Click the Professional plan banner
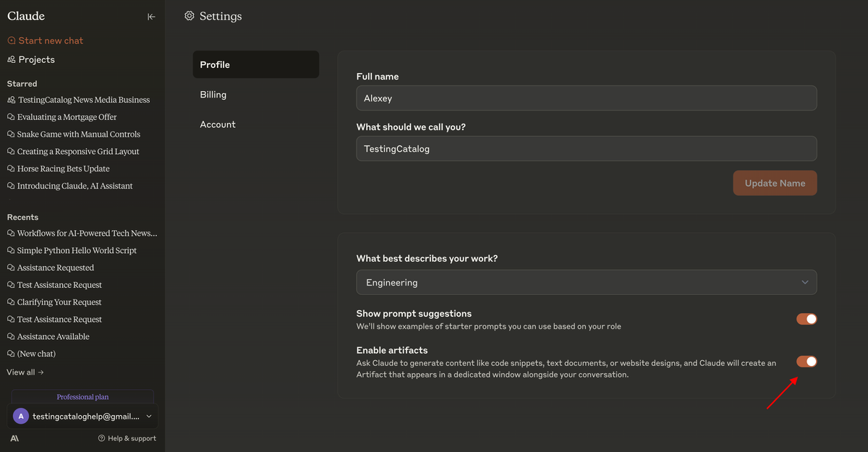 [82, 396]
